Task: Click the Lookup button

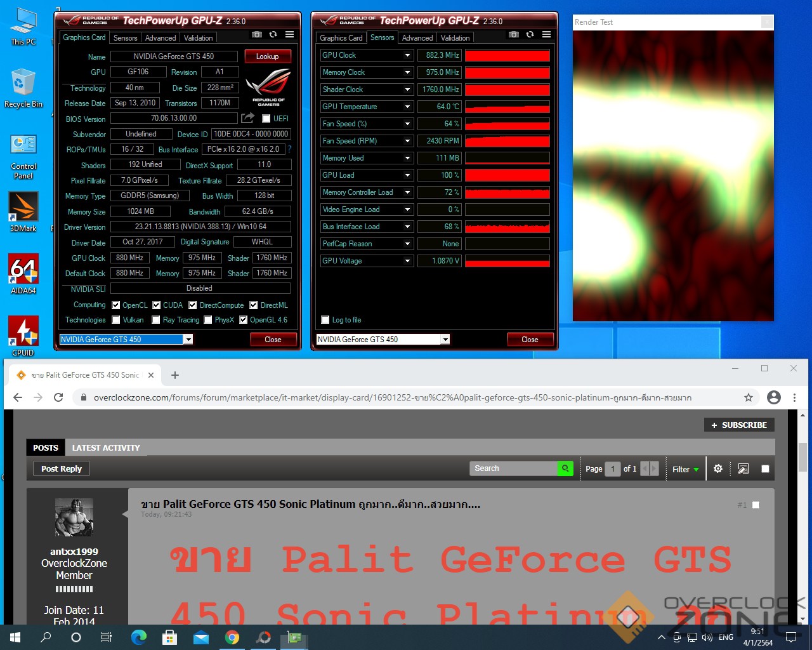Action: [x=267, y=56]
